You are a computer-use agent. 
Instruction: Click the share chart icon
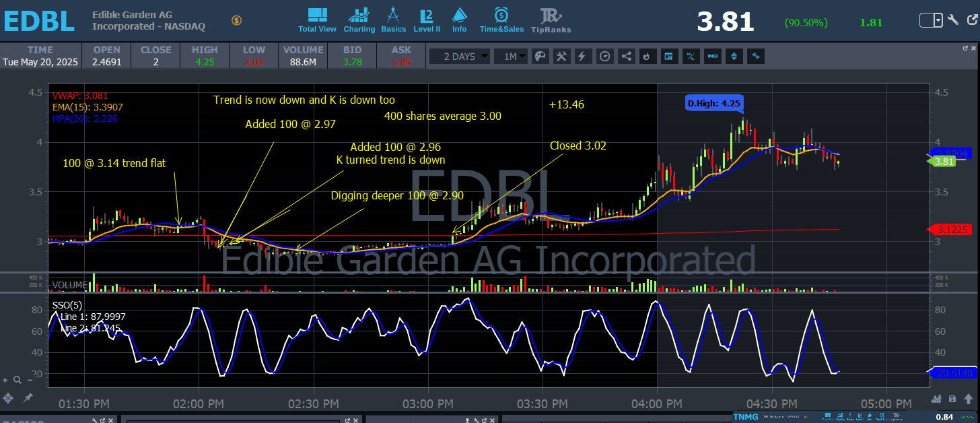[626, 57]
